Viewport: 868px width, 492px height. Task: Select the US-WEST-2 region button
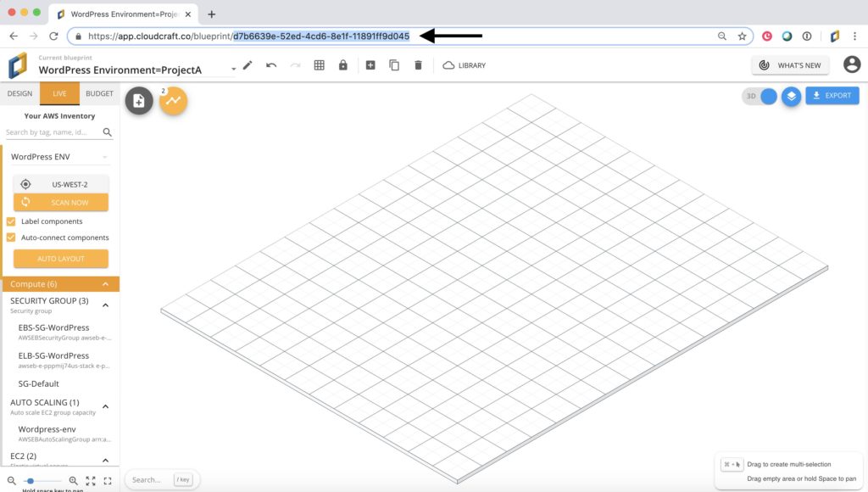(61, 185)
